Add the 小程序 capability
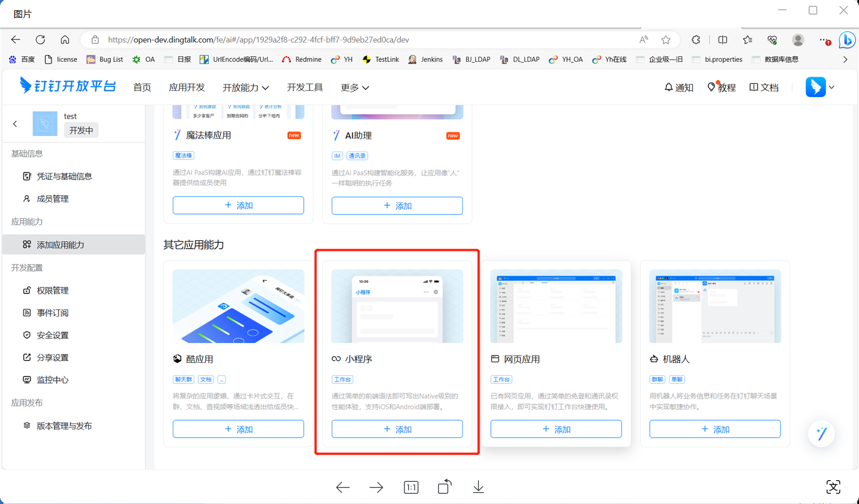 pos(397,429)
